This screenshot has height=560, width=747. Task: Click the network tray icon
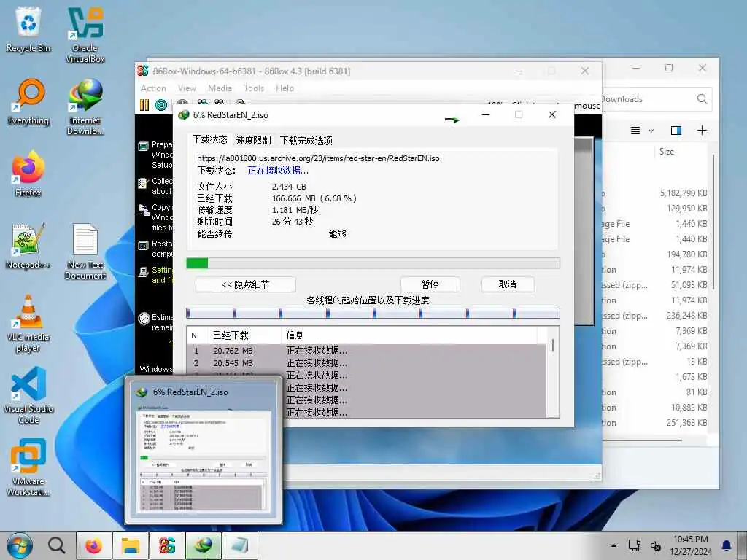[634, 545]
